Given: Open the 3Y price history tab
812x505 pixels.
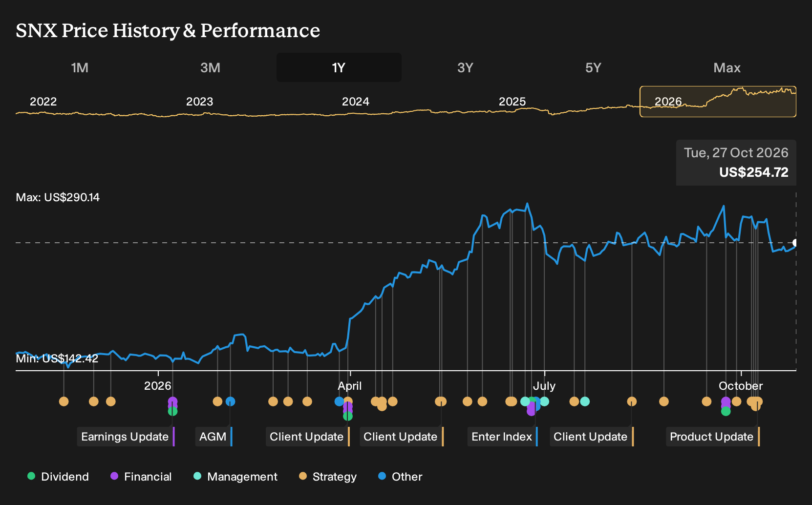Looking at the screenshot, I should point(465,67).
